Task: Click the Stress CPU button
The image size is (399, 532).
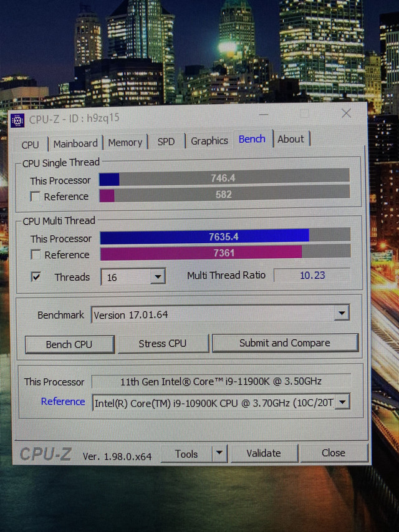Action: tap(163, 344)
